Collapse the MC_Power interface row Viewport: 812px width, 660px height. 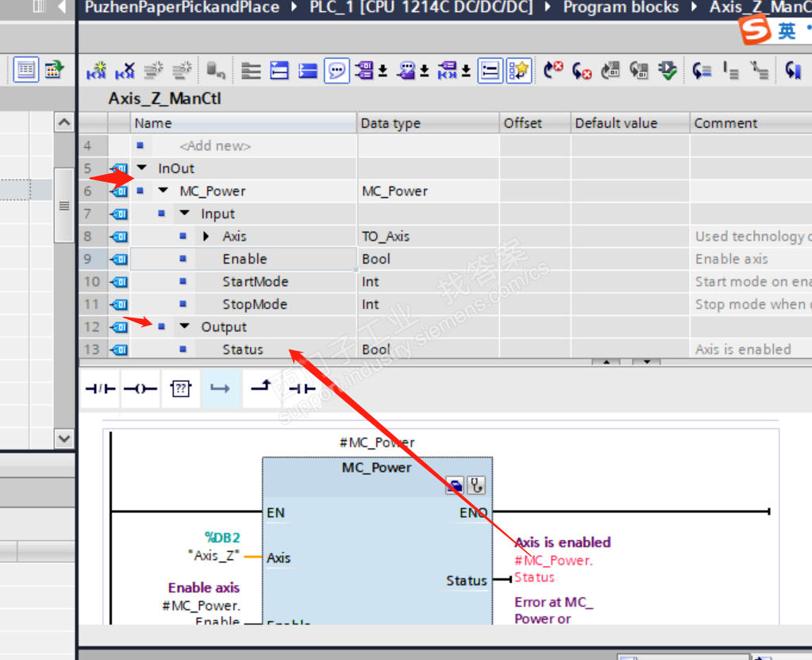[x=164, y=191]
